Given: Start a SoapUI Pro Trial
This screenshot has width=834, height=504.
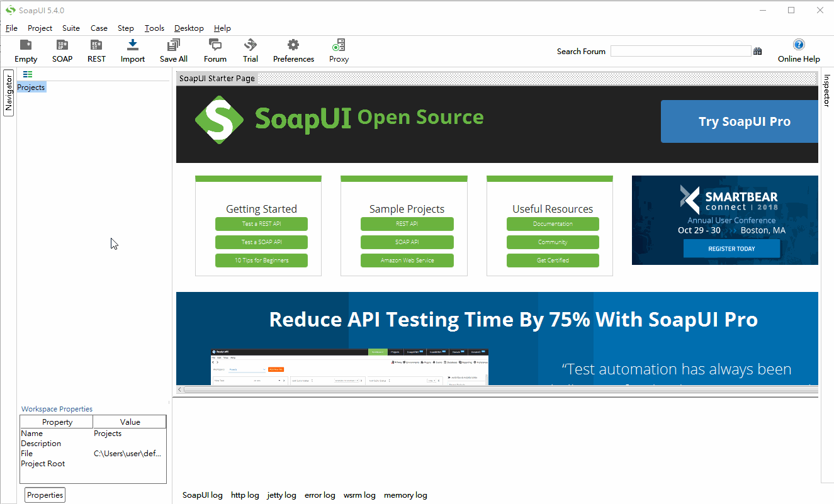Looking at the screenshot, I should [x=250, y=50].
